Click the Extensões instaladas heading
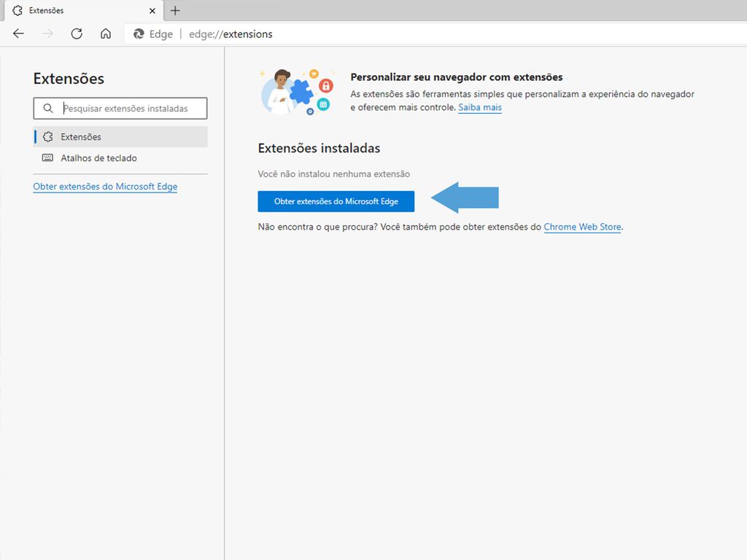747x560 pixels. tap(320, 148)
